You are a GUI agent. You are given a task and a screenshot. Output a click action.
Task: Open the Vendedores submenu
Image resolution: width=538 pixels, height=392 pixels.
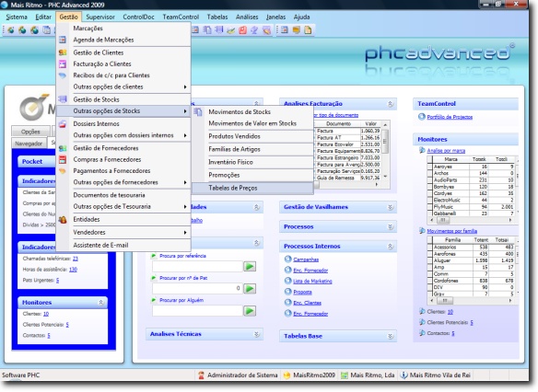123,232
